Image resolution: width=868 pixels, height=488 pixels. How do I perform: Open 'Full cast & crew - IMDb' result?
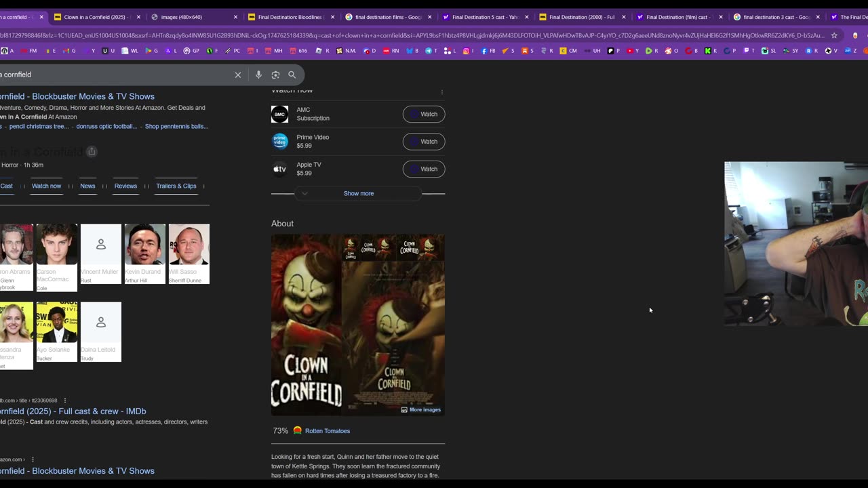pos(73,411)
